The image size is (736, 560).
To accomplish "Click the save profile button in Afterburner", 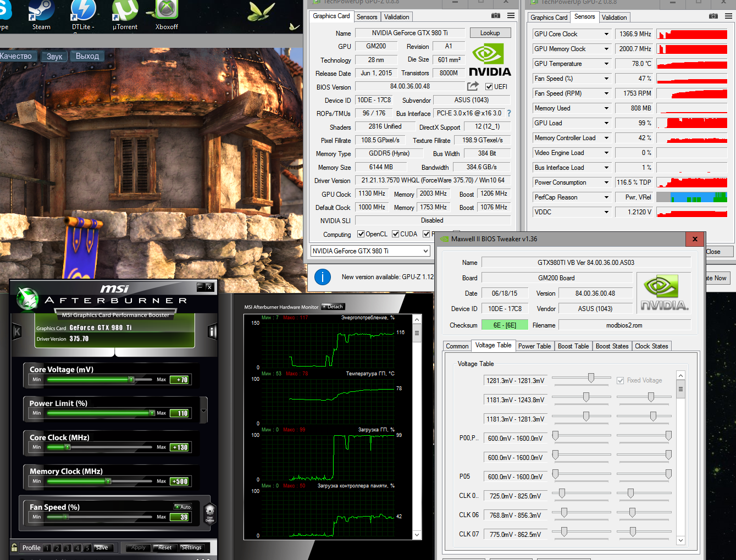I will [x=102, y=547].
